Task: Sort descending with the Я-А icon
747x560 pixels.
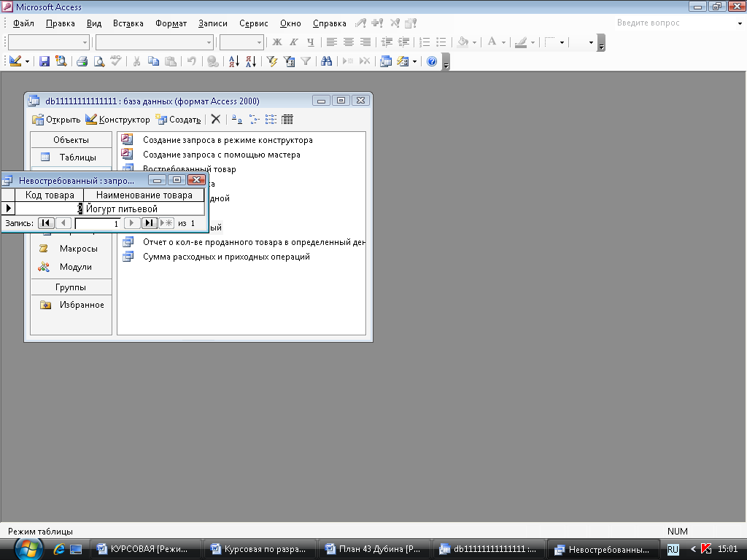Action: point(251,61)
